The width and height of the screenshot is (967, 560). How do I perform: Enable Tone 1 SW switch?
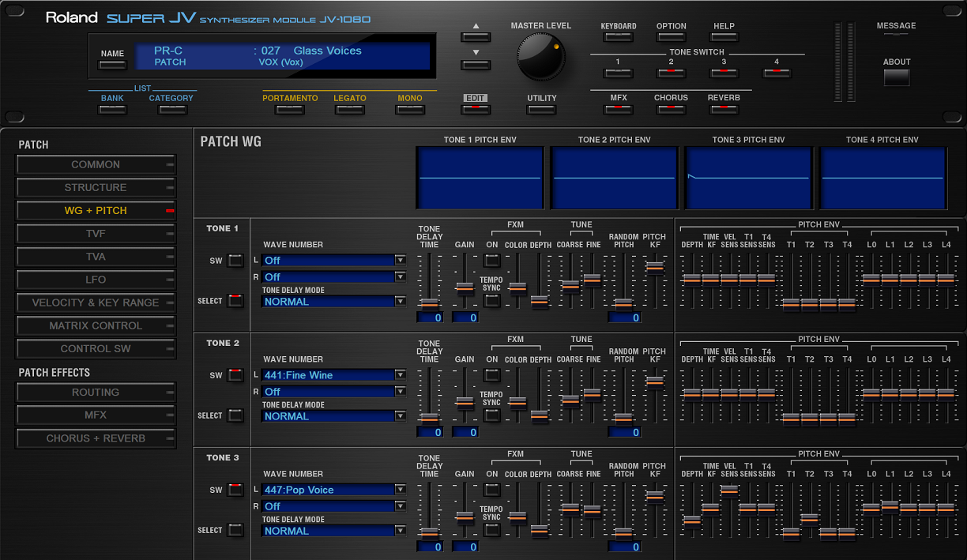pos(235,261)
